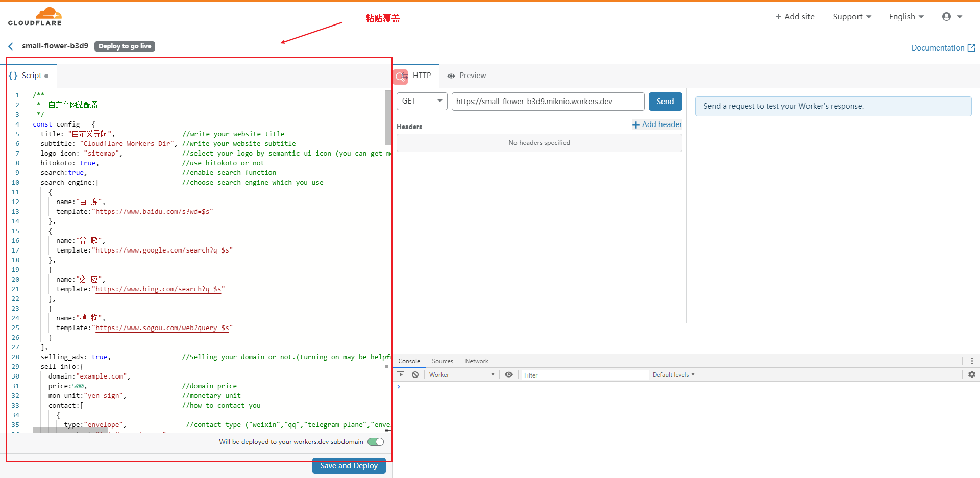Switch to the Network tab
This screenshot has height=478, width=980.
(x=476, y=361)
